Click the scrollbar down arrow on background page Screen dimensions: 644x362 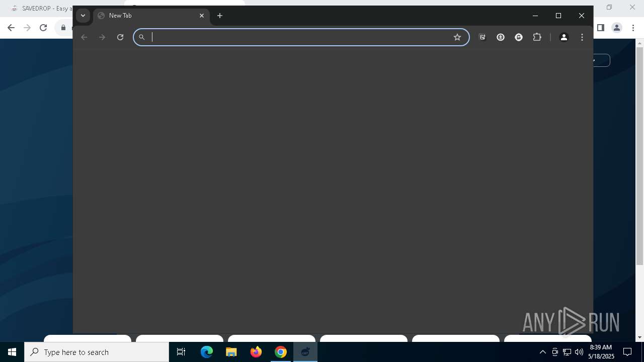(640, 337)
